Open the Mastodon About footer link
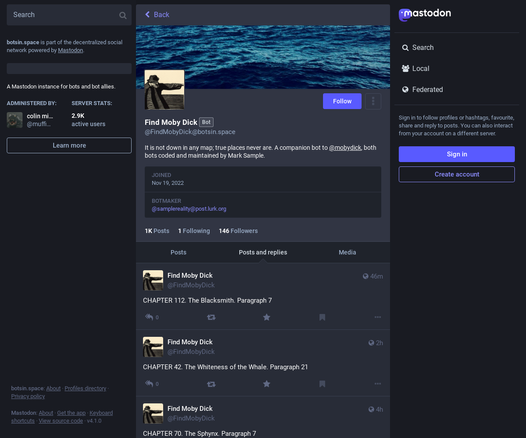This screenshot has width=526, height=438. pyautogui.click(x=46, y=413)
